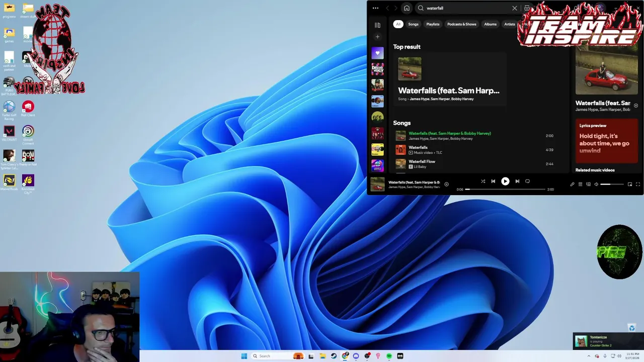Open the programs folder on desktop

click(9, 10)
